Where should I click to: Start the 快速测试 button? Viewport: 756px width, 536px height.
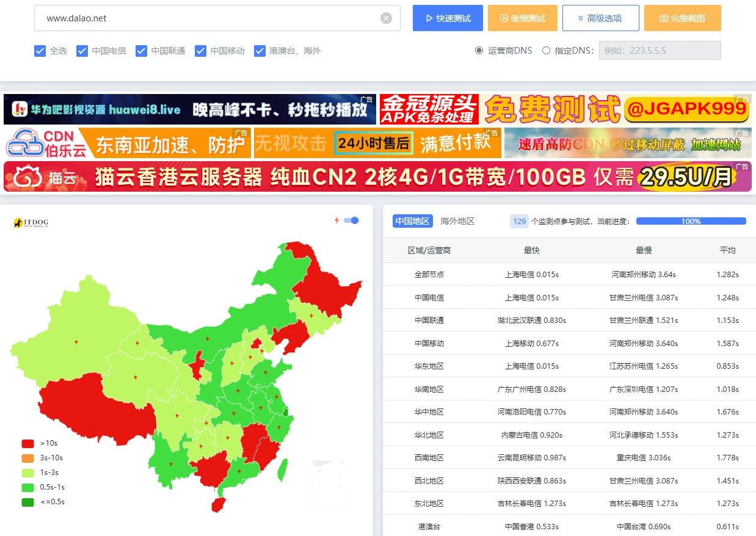pyautogui.click(x=448, y=18)
